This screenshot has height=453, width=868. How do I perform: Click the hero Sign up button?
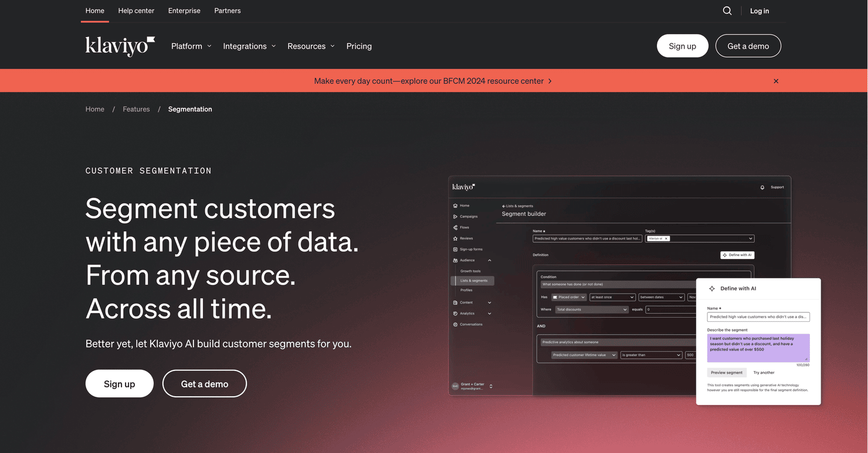tap(120, 384)
